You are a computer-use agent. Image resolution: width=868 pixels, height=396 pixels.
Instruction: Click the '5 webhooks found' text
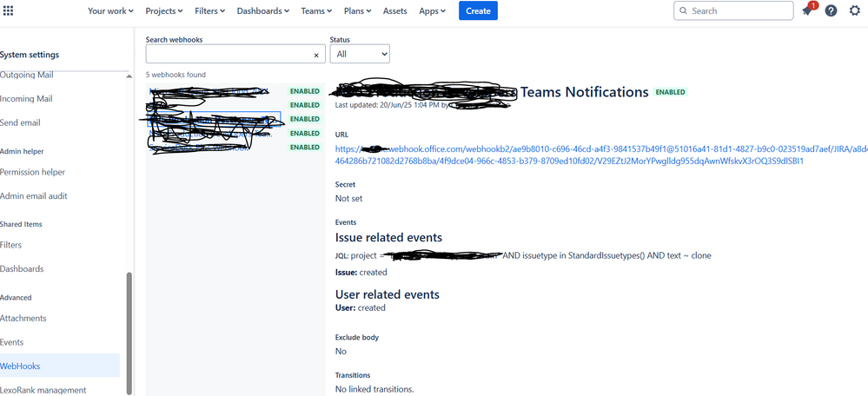click(176, 74)
